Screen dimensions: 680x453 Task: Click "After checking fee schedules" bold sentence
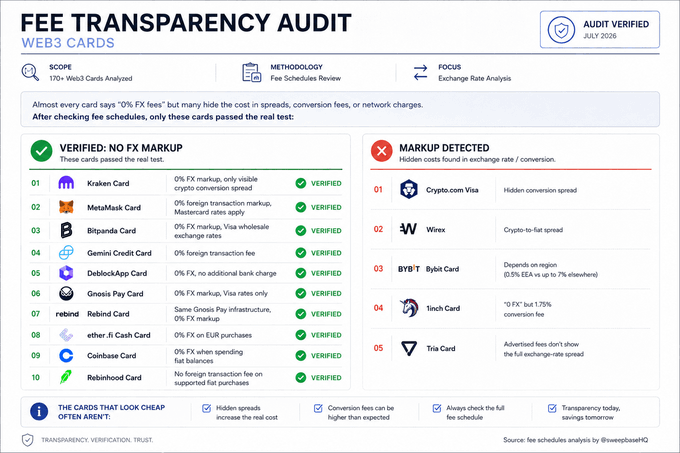tap(163, 117)
